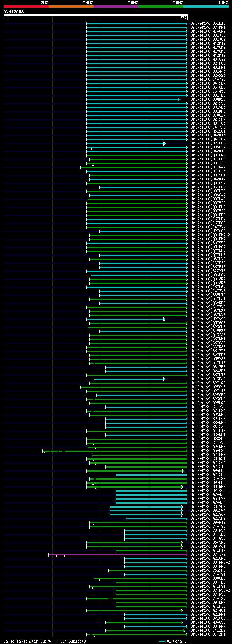The image size is (232, 644).
Task: Select the UniRef100_A9NNE2 label
Action: click(x=208, y=415)
